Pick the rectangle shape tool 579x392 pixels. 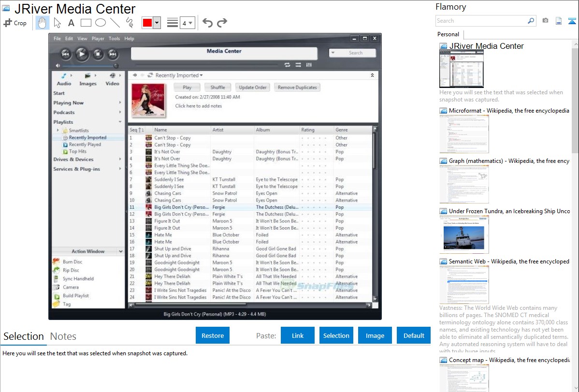pos(86,23)
